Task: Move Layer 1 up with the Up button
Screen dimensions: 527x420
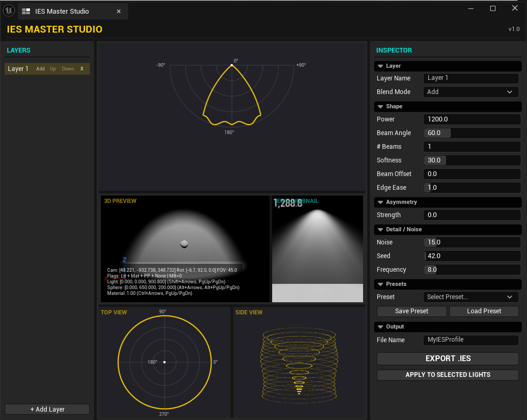Action: pyautogui.click(x=53, y=69)
